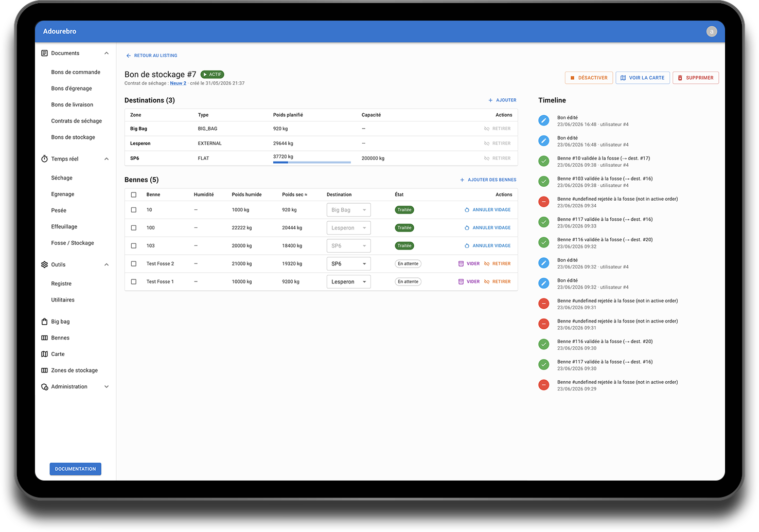This screenshot has height=532, width=759.
Task: Click the map icon in Voir la carte
Action: [623, 78]
